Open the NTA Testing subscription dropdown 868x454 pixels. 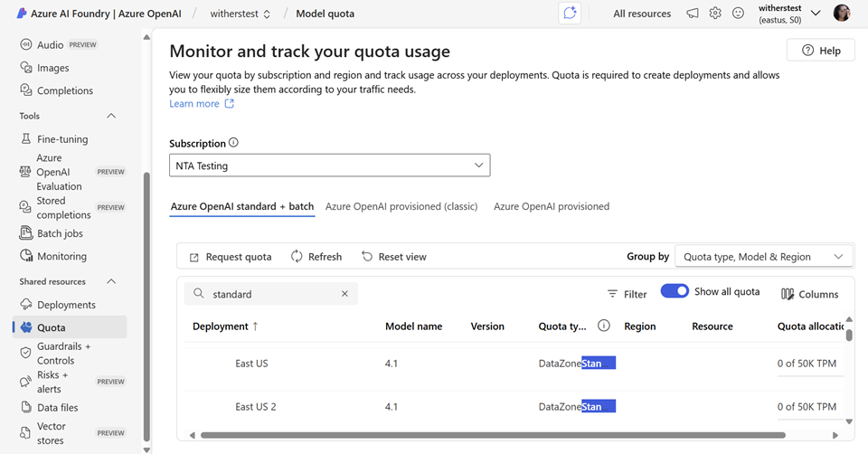point(329,165)
